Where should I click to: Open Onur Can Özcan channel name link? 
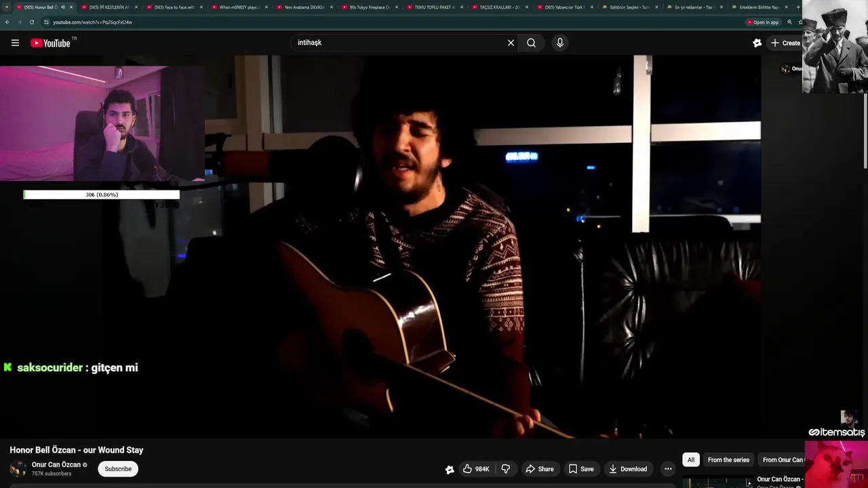coord(56,465)
